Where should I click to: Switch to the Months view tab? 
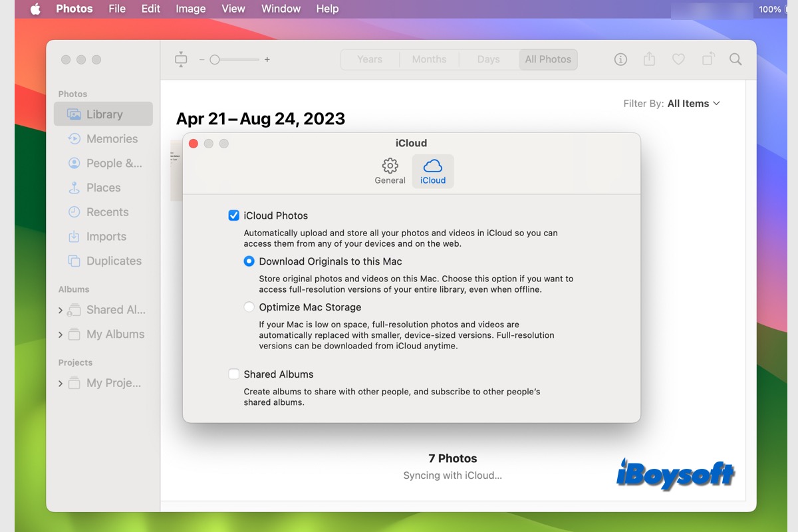429,59
